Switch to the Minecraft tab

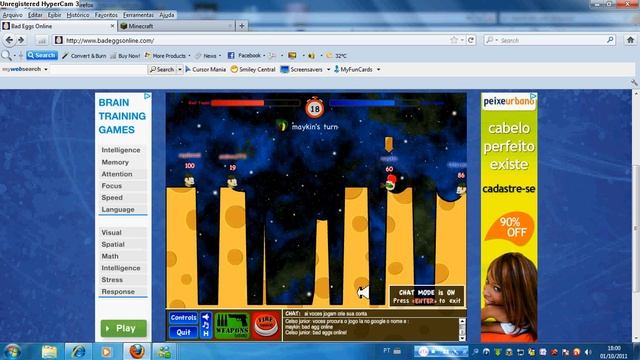(x=176, y=26)
